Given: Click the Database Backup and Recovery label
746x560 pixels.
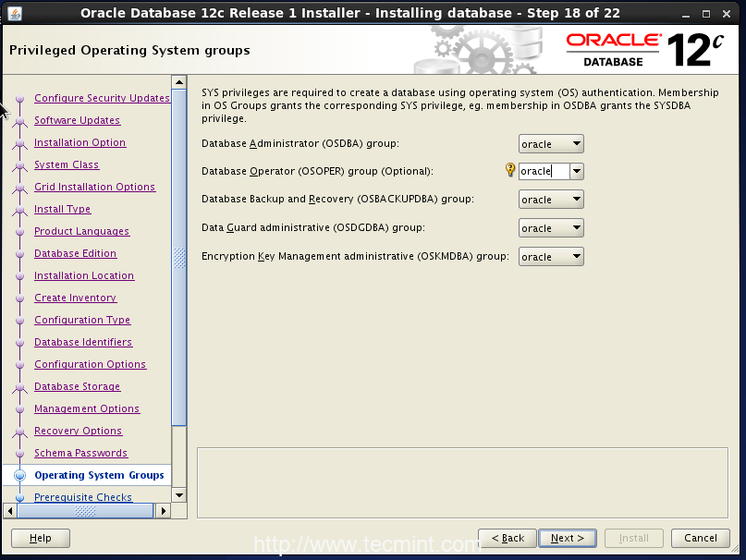Looking at the screenshot, I should point(337,199).
